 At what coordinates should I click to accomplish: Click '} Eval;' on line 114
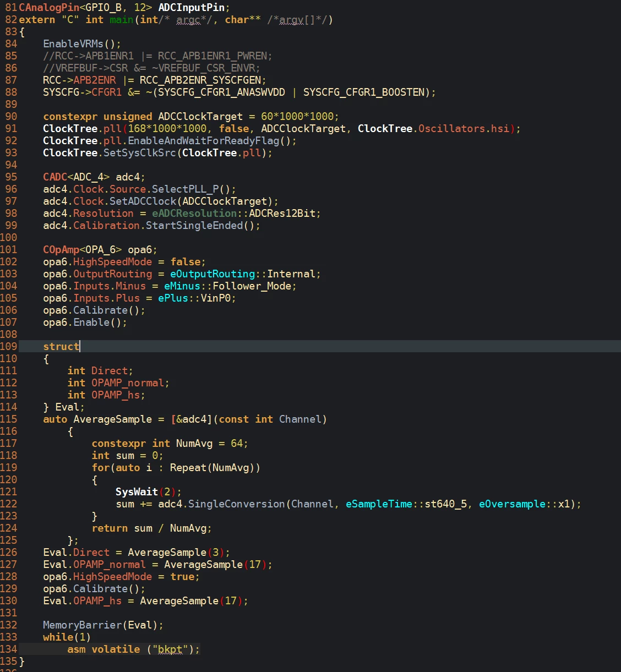tap(64, 407)
